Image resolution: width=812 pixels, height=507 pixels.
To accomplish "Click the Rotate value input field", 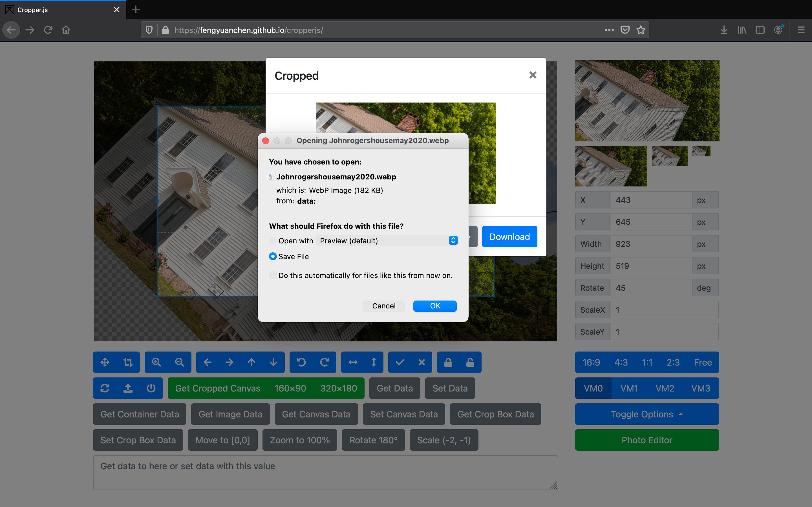I will pyautogui.click(x=651, y=288).
